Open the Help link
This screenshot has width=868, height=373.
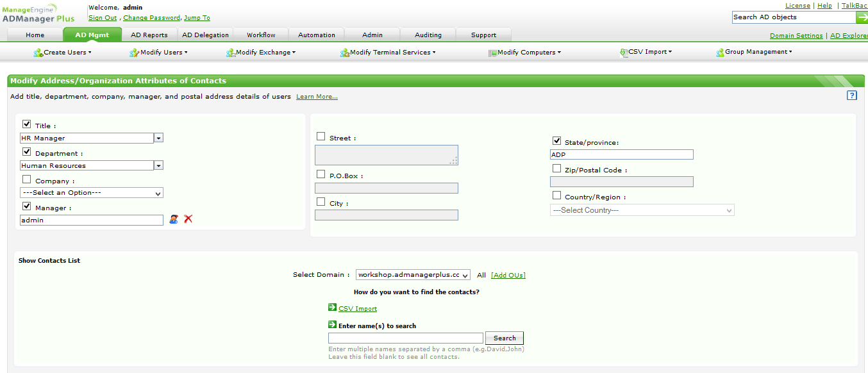[x=824, y=6]
